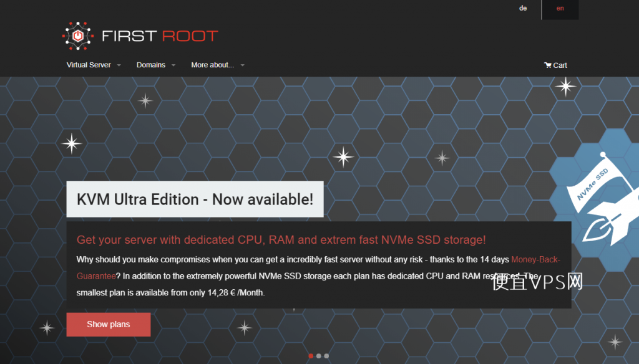
Task: Open the shopping cart icon
Action: [548, 65]
